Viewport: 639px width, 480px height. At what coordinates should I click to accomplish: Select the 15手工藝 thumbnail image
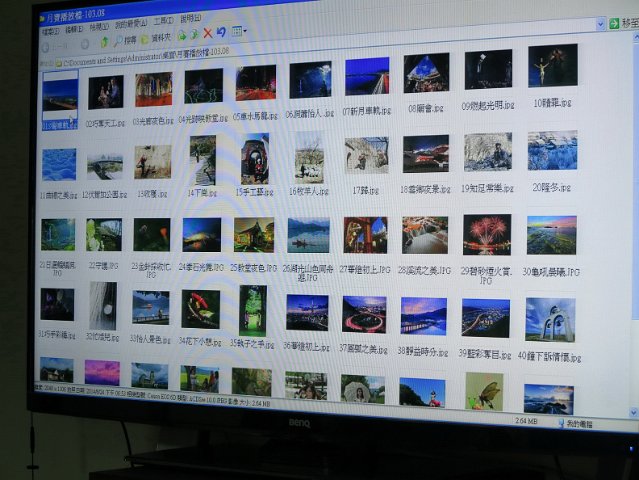point(255,160)
